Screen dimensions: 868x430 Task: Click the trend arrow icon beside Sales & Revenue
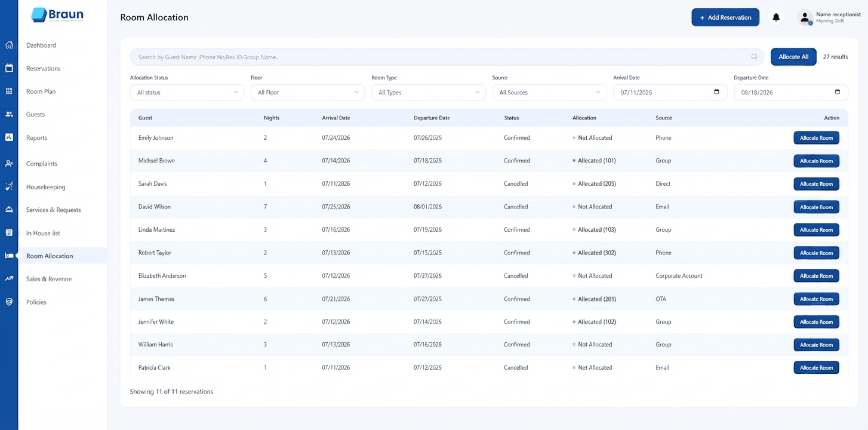click(9, 279)
